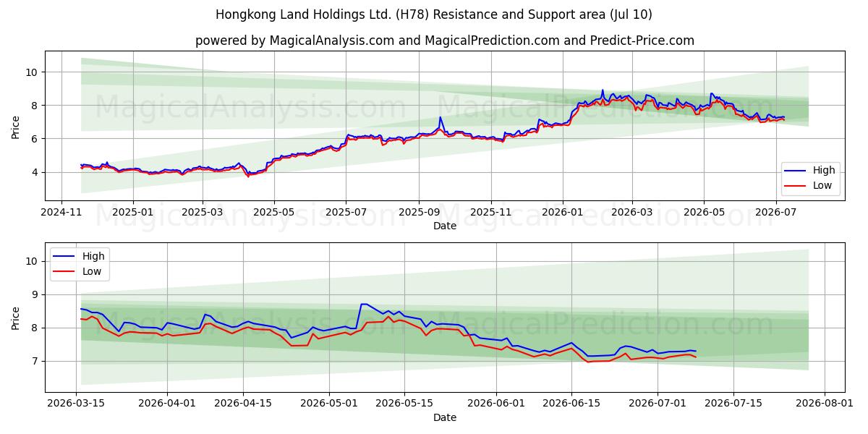This screenshot has height=434, width=868.
Task: Click the '2024-11' x-axis label on top chart
Action: [61, 213]
